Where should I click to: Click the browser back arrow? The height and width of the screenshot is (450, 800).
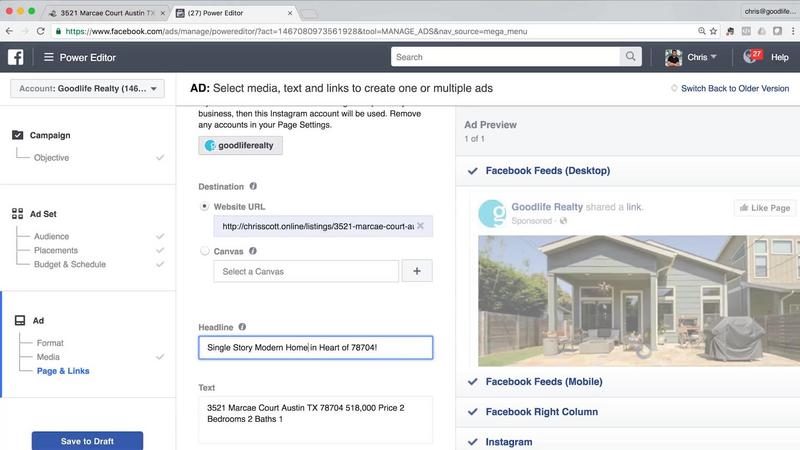coord(9,31)
